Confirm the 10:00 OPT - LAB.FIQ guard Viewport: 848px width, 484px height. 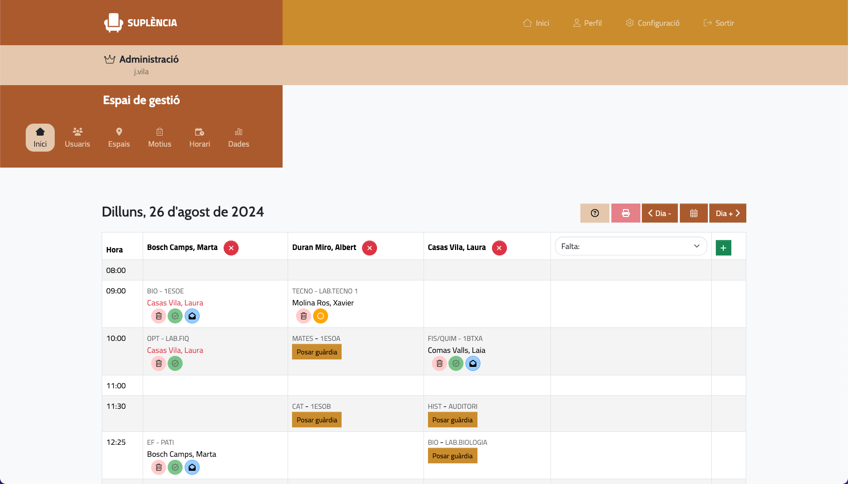[175, 363]
